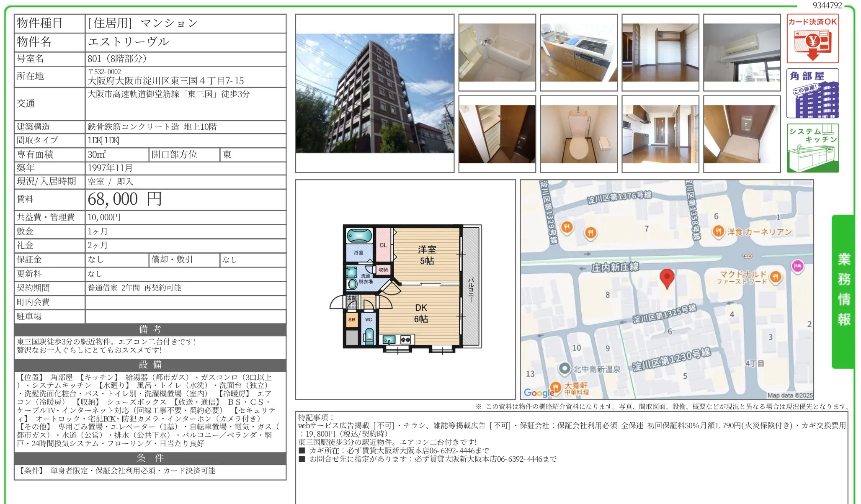Click the カード決済OK credit card badge
Viewport: 861px width, 504px height.
pyautogui.click(x=812, y=39)
